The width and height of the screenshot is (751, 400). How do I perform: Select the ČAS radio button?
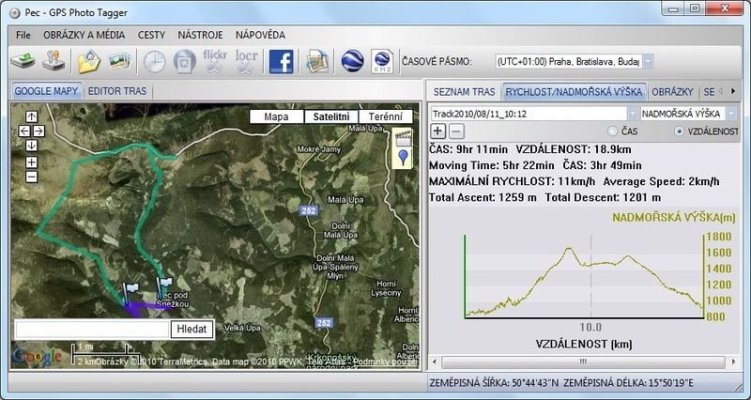[614, 131]
